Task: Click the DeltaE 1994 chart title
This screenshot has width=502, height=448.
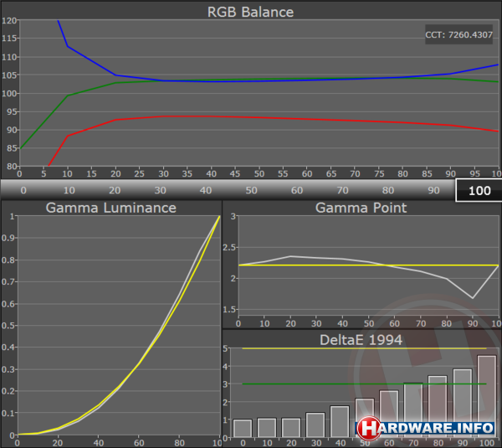Action: click(x=361, y=340)
